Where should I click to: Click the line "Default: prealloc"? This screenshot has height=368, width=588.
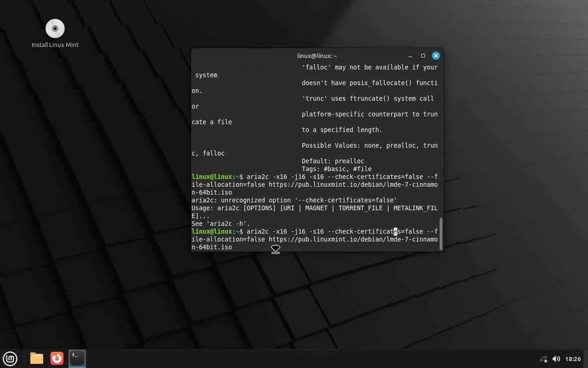333,161
